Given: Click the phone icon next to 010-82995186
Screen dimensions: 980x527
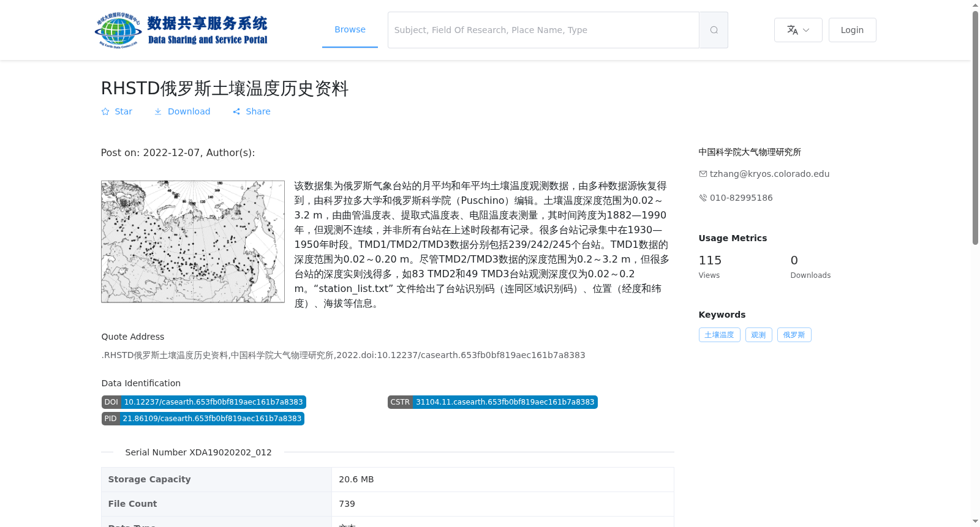Looking at the screenshot, I should tap(703, 198).
